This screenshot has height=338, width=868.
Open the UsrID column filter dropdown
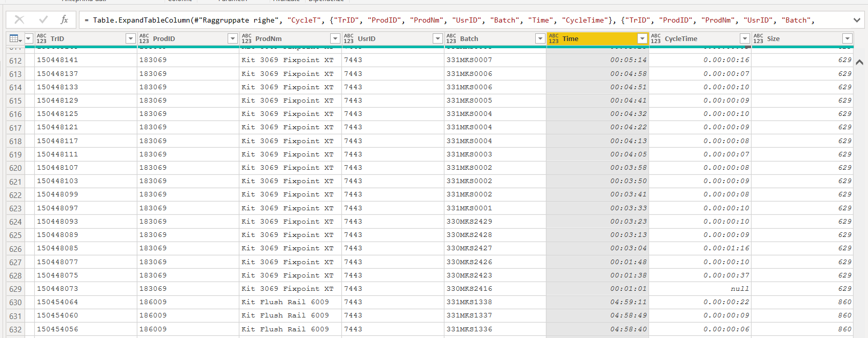click(437, 38)
